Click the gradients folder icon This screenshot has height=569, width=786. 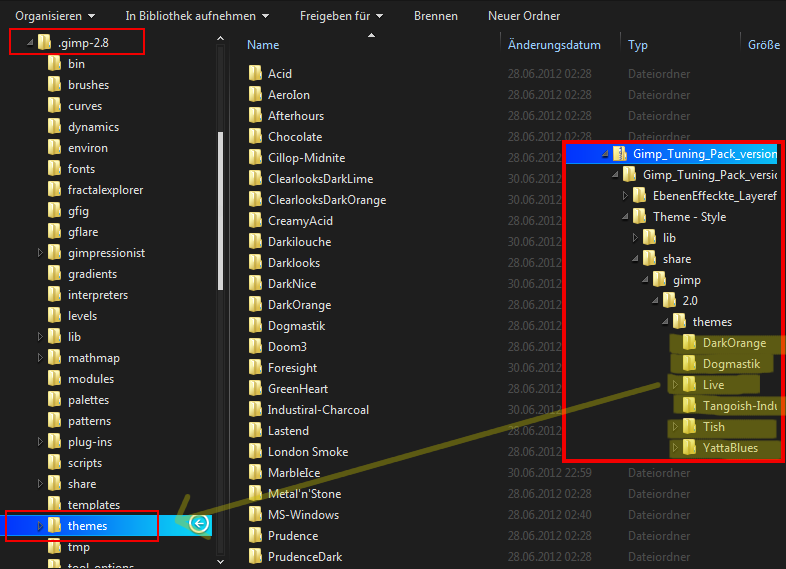point(54,274)
